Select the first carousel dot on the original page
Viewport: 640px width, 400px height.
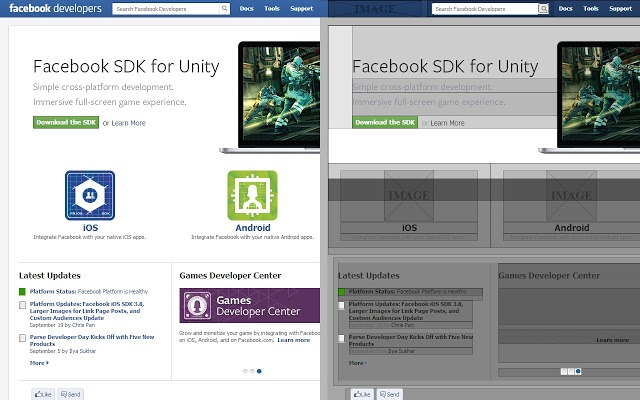click(245, 371)
